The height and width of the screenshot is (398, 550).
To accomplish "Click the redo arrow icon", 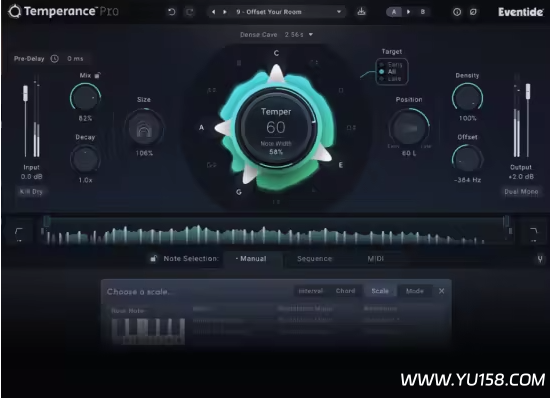I will coord(190,12).
